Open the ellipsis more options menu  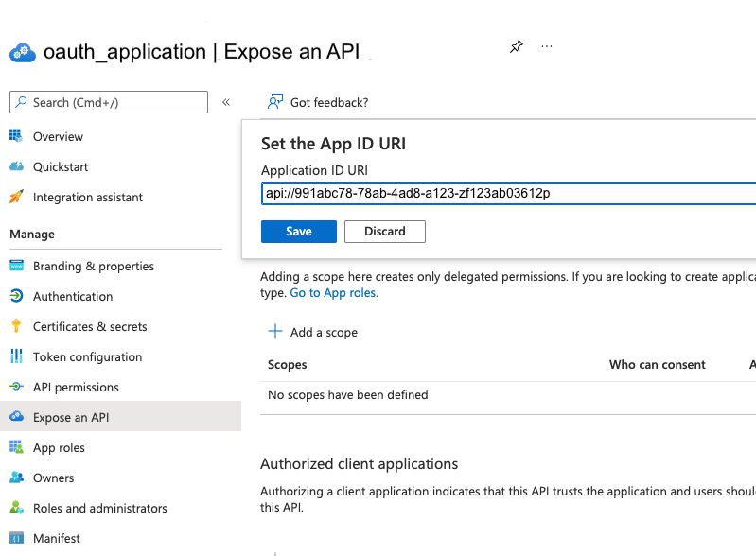click(546, 46)
